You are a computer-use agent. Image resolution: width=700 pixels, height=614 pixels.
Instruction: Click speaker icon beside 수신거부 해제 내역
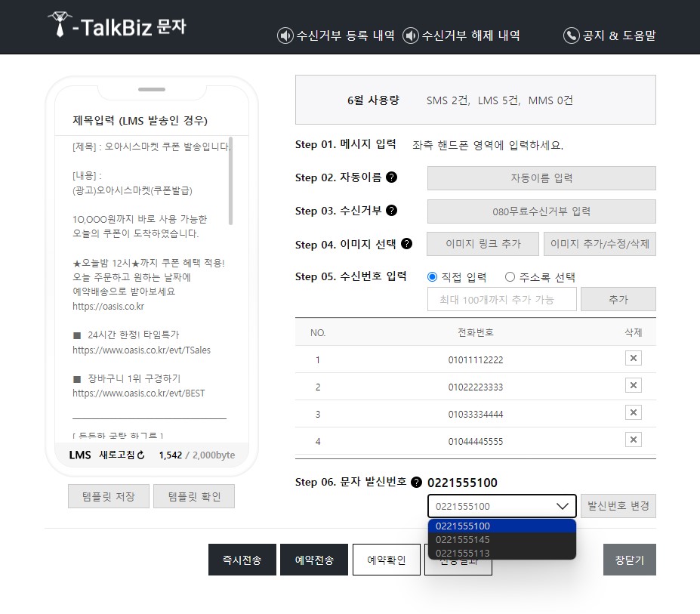point(411,35)
